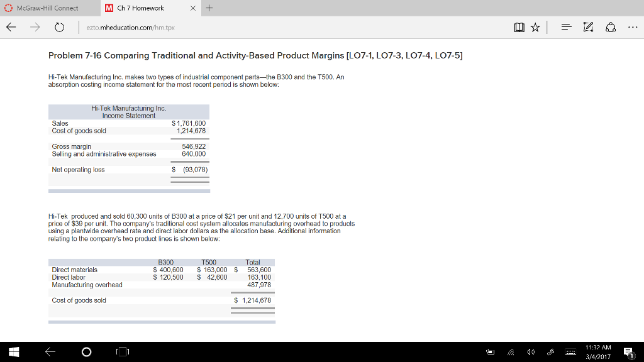Open the Windows Start menu

14,352
